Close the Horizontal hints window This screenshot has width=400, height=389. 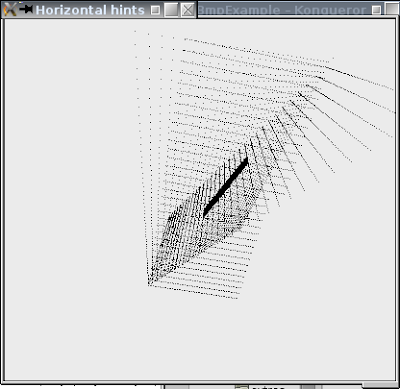(188, 10)
